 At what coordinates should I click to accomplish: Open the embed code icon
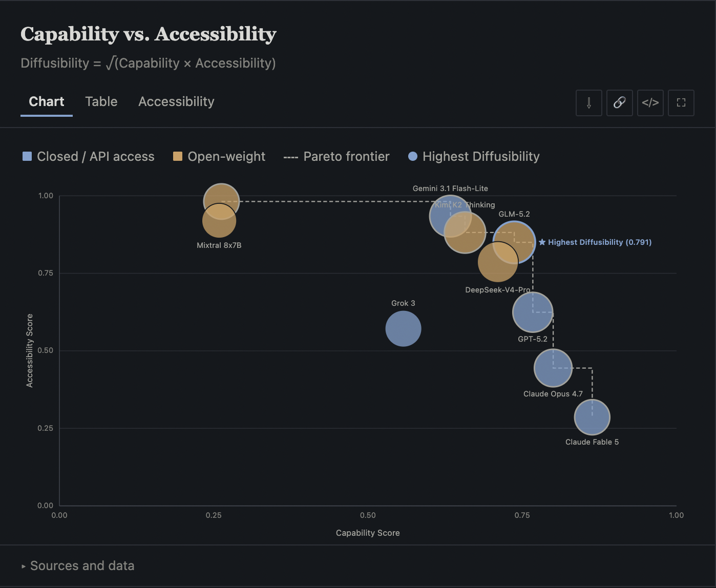click(x=650, y=103)
